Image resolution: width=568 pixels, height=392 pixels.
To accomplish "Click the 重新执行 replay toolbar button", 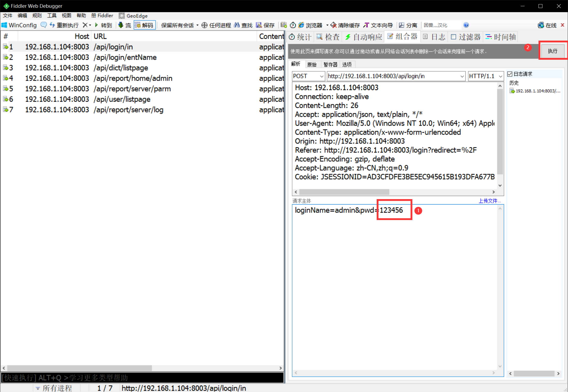I will pyautogui.click(x=64, y=25).
